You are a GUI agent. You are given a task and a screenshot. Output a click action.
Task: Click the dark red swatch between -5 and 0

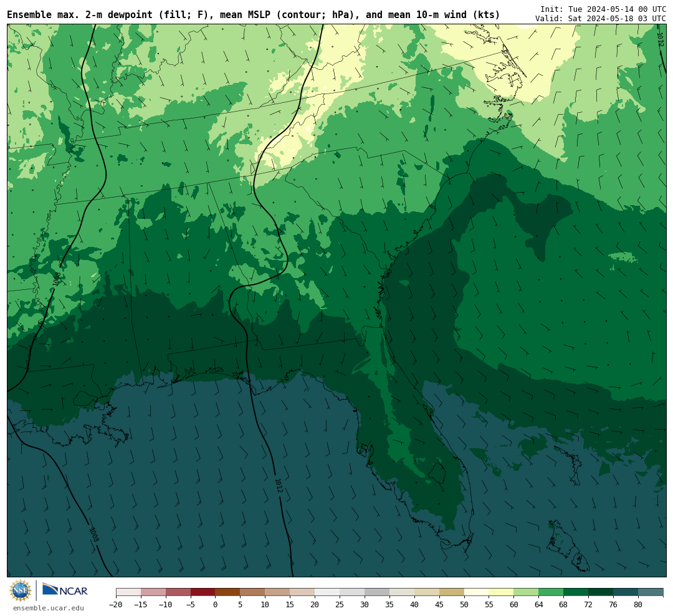(x=203, y=592)
